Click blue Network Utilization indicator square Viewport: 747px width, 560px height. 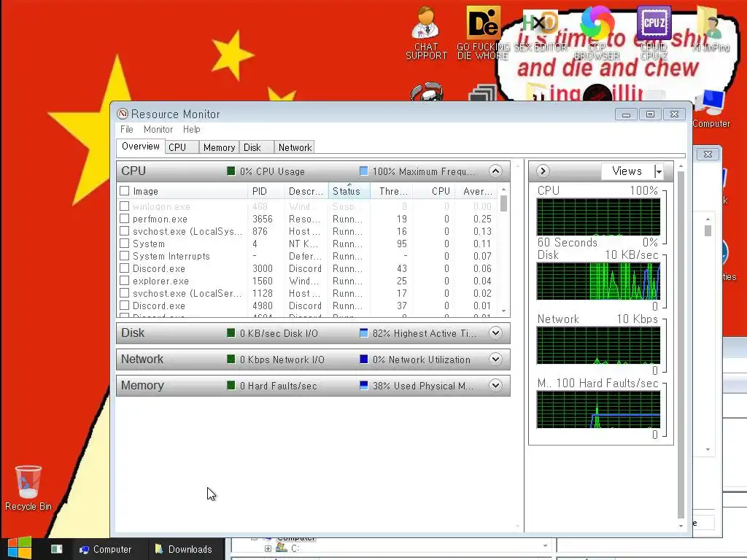pos(363,359)
